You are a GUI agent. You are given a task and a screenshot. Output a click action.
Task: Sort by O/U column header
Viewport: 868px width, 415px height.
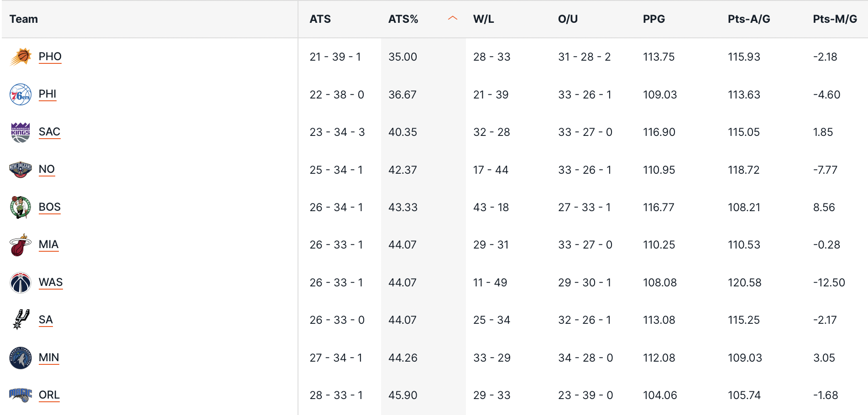coord(568,19)
